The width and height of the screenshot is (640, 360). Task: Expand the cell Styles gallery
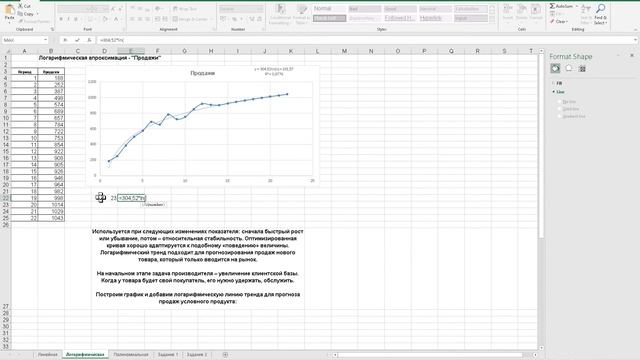click(492, 20)
